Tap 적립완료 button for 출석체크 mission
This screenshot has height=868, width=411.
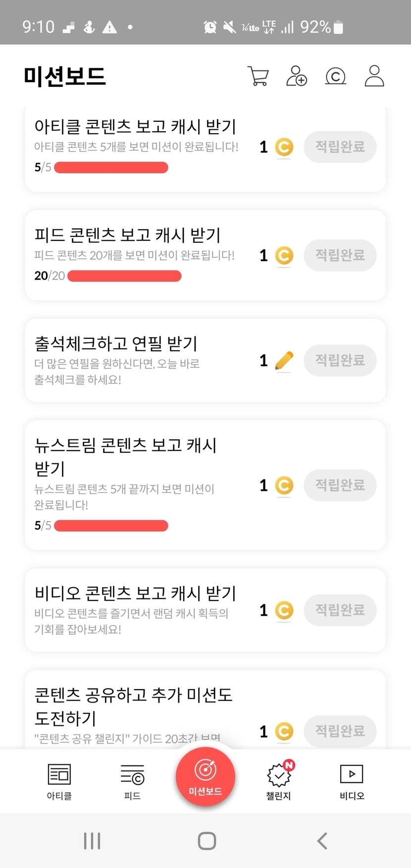340,361
